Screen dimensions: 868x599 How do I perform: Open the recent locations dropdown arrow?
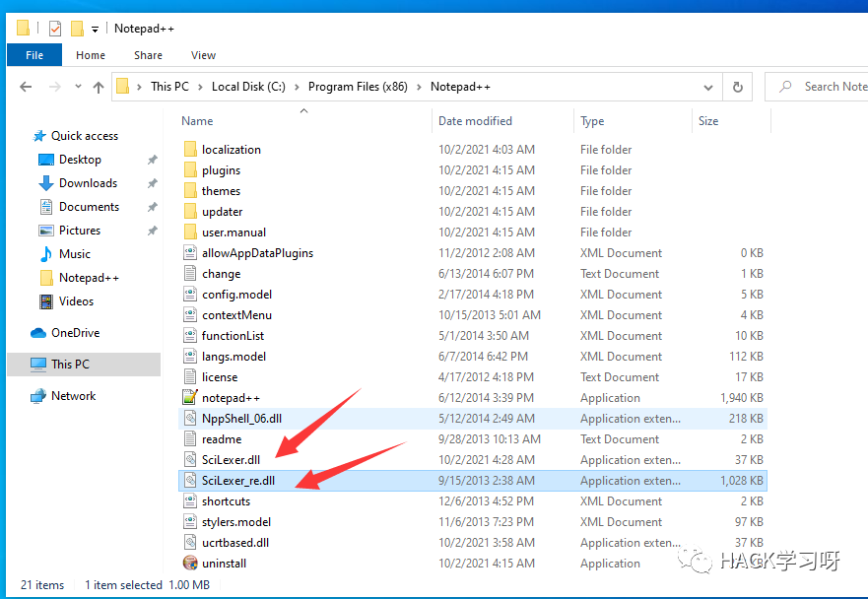pos(78,87)
